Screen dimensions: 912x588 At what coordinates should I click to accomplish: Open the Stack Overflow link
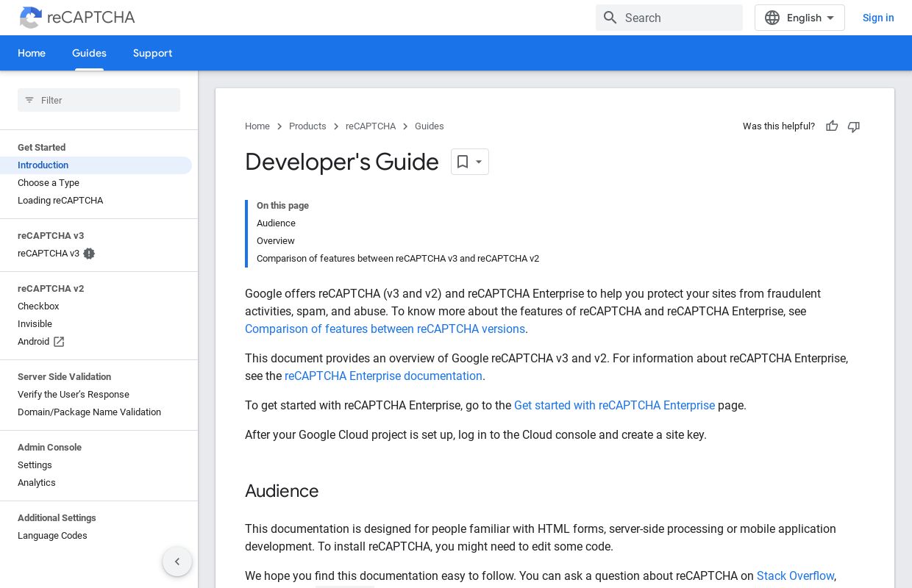[x=795, y=576]
